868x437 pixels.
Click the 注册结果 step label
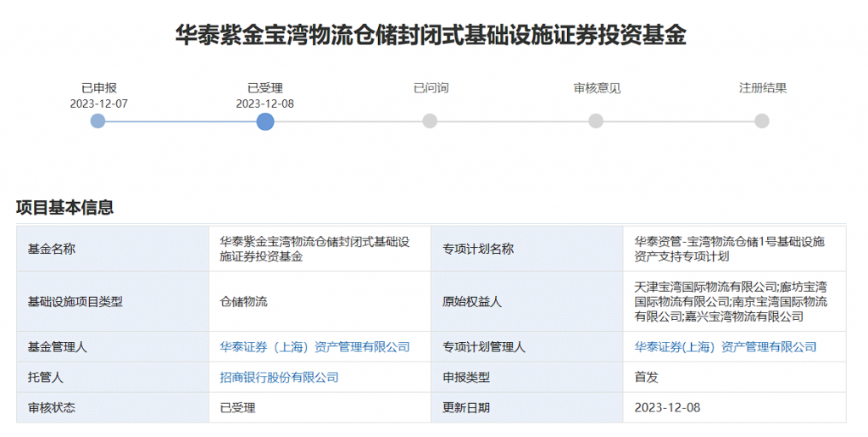tap(763, 87)
